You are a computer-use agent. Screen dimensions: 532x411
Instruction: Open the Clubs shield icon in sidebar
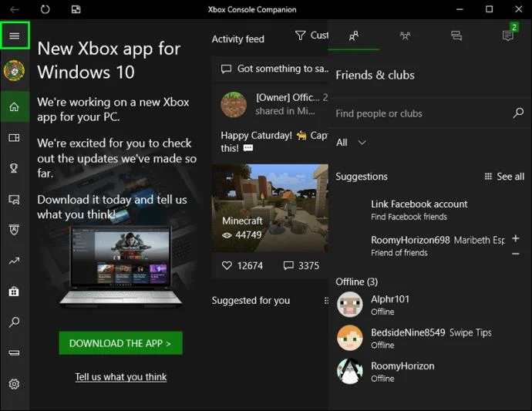(14, 230)
